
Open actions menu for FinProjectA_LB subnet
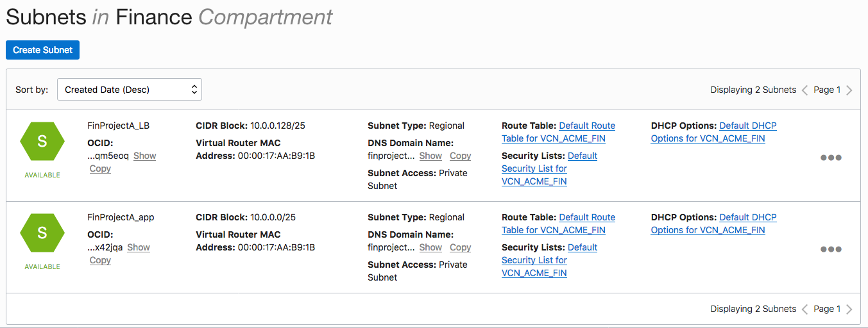tap(831, 158)
